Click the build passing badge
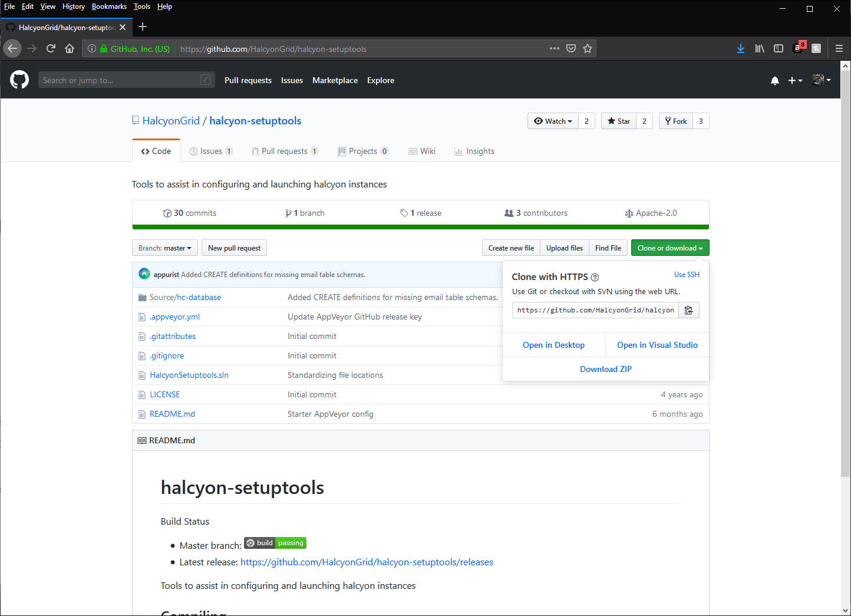The width and height of the screenshot is (851, 616). [275, 543]
